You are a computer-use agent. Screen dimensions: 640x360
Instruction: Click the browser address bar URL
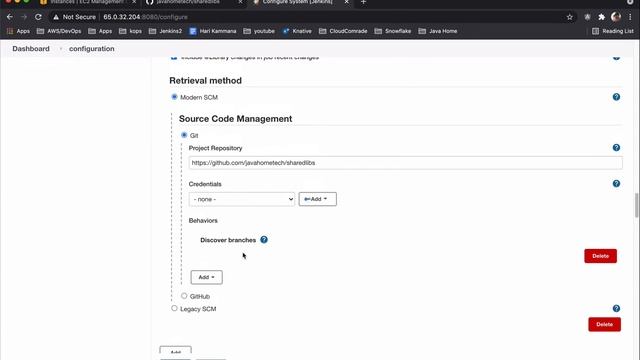point(145,17)
